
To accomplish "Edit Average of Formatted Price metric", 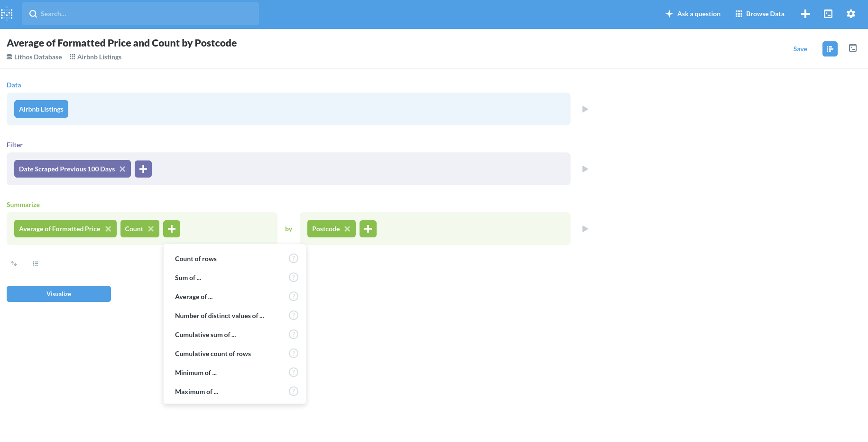I will tap(60, 229).
